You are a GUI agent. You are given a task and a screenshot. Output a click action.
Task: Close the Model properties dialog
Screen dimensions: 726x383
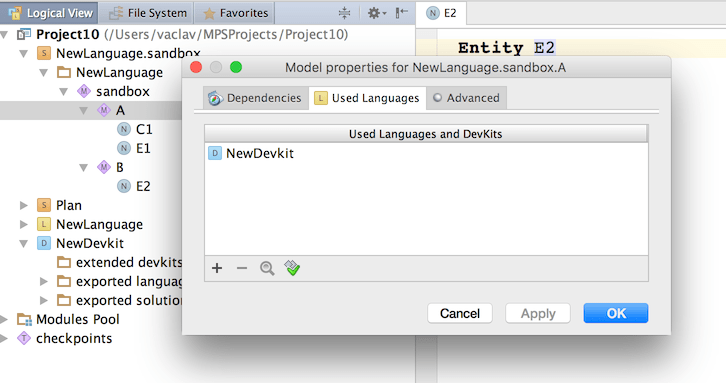(196, 68)
